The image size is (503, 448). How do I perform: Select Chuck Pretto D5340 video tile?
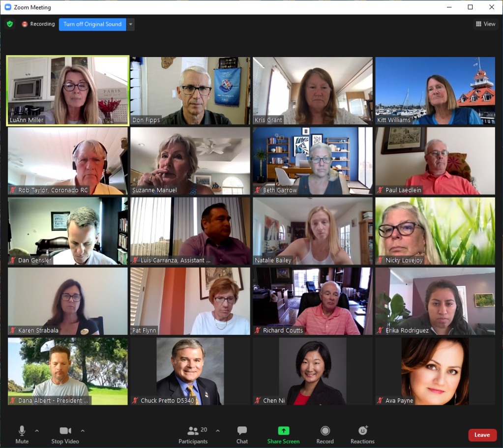[x=190, y=371]
